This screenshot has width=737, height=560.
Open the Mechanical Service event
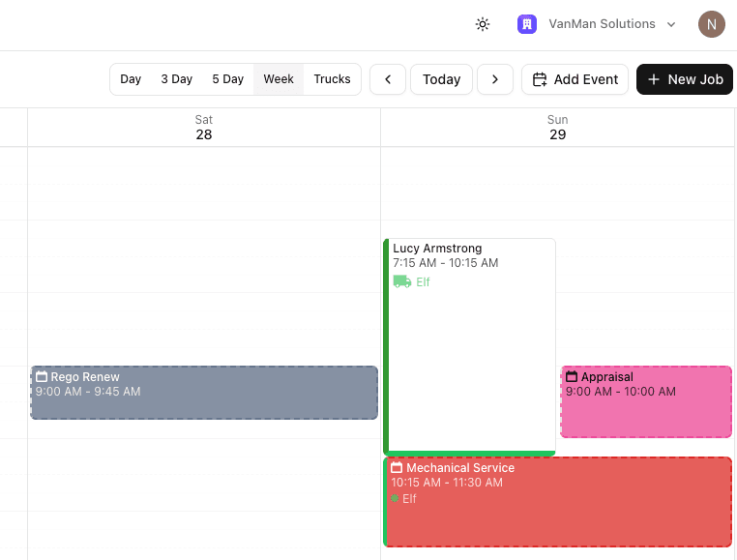pyautogui.click(x=557, y=502)
